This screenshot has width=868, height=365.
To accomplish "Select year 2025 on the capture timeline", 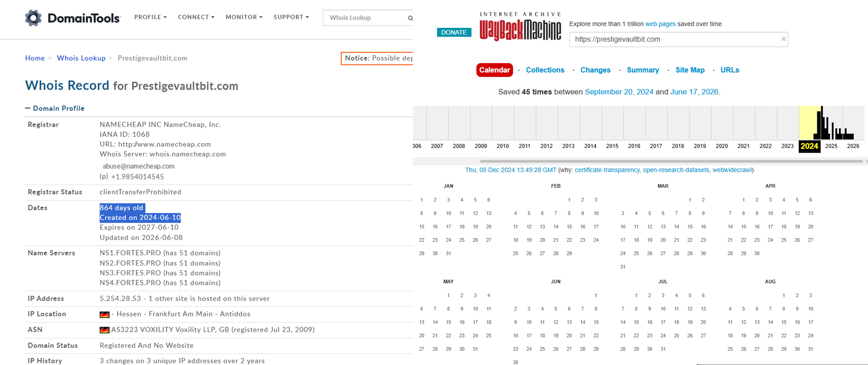I will (831, 146).
